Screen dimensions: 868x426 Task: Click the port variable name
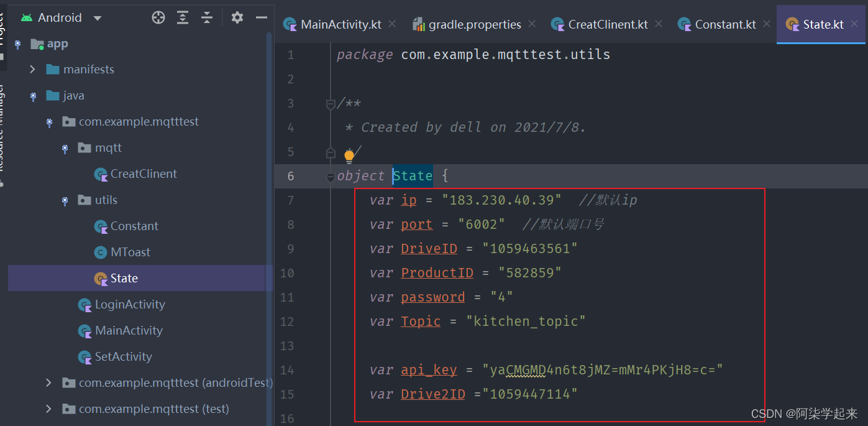417,225
